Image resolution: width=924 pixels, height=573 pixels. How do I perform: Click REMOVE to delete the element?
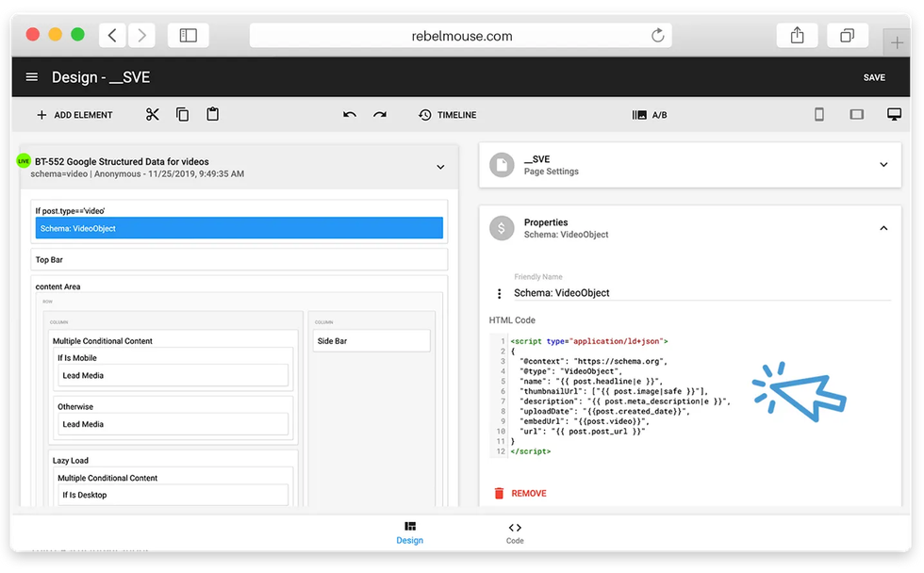[520, 493]
